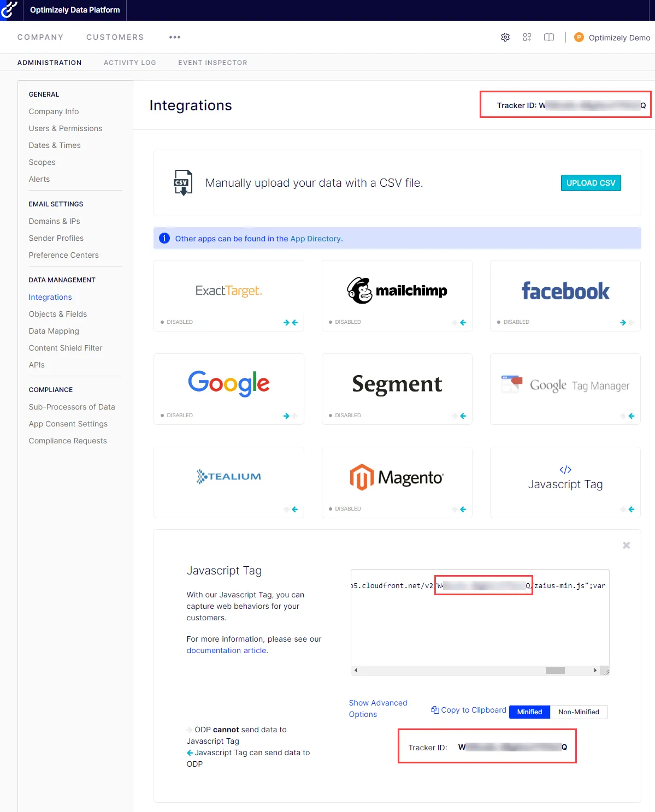Open the three dots more menu
Viewport: 655px width, 812px height.
click(175, 37)
